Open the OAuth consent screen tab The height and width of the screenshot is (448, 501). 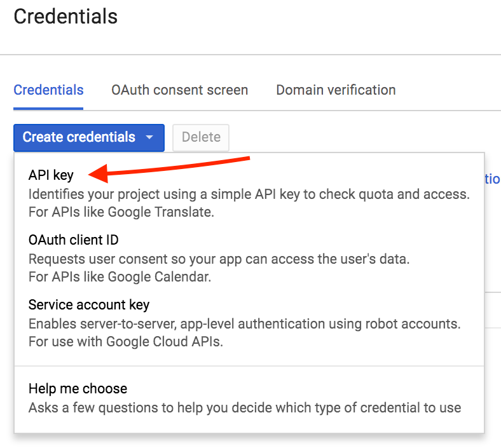179,90
